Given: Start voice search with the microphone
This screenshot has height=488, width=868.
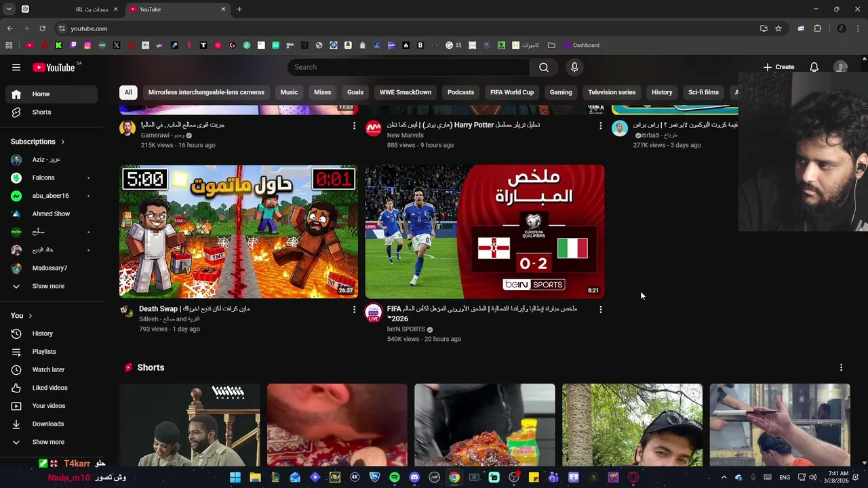Looking at the screenshot, I should (574, 67).
